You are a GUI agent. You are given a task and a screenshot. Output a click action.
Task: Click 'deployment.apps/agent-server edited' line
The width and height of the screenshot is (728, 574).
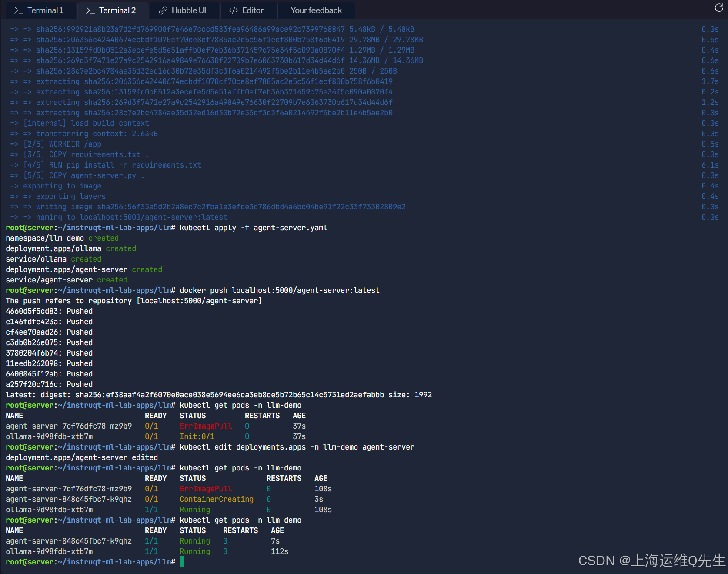pos(82,457)
